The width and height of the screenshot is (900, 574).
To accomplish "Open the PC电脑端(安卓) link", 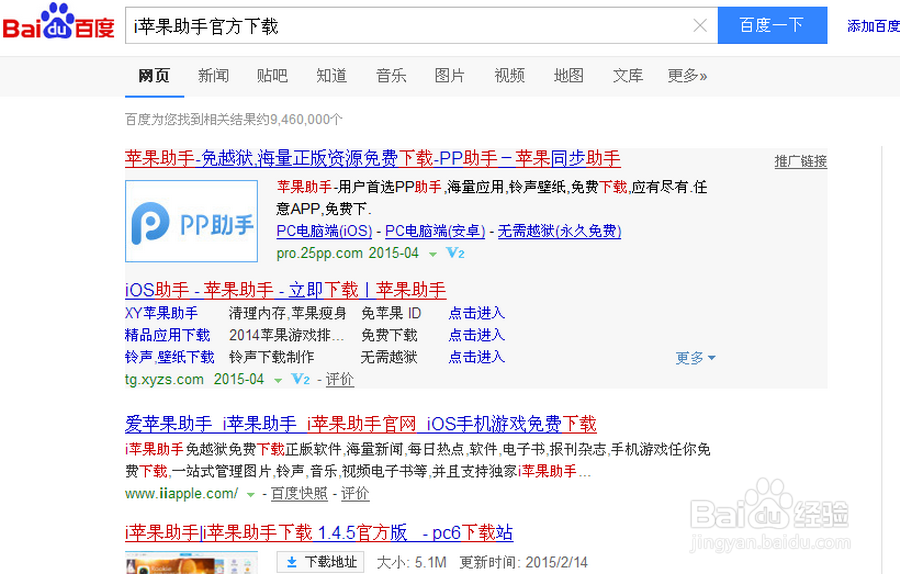I will pos(435,231).
